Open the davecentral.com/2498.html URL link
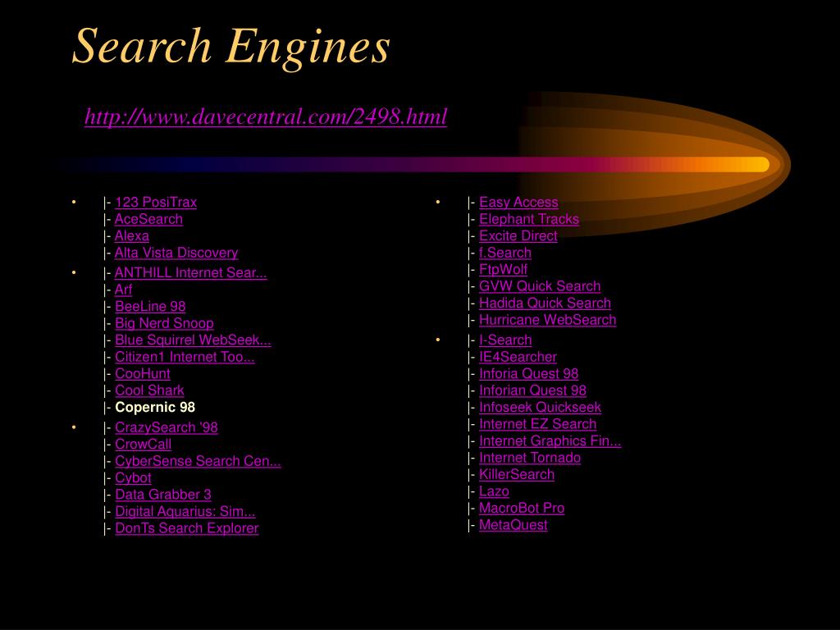Image resolution: width=840 pixels, height=630 pixels. (x=266, y=116)
